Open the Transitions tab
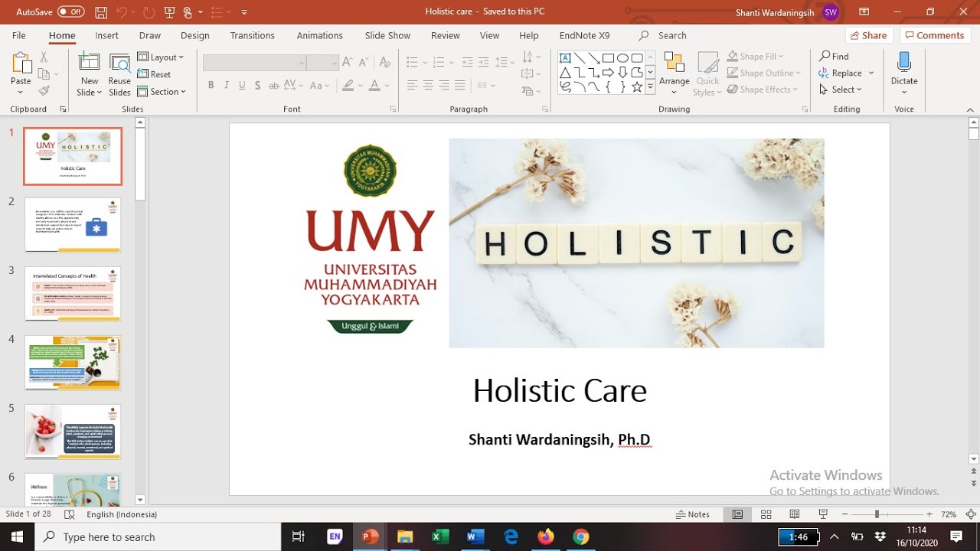Screen dimensions: 980x551 pos(252,35)
